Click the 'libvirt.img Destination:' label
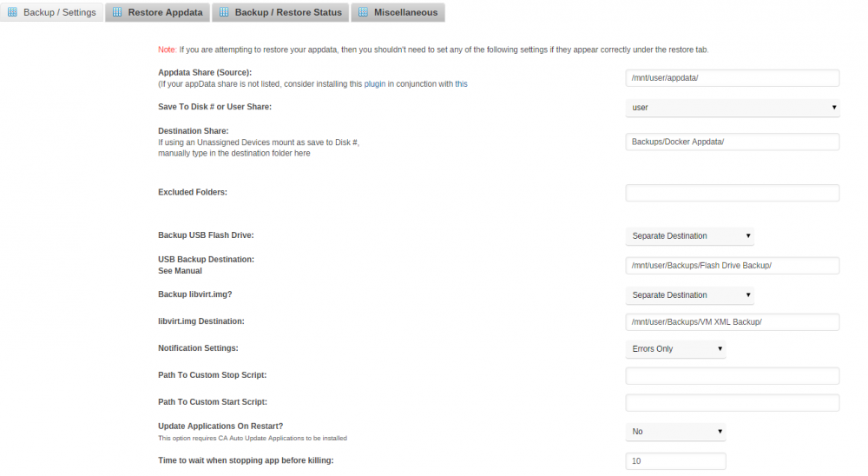Viewport: 868px width, 476px height. click(201, 321)
